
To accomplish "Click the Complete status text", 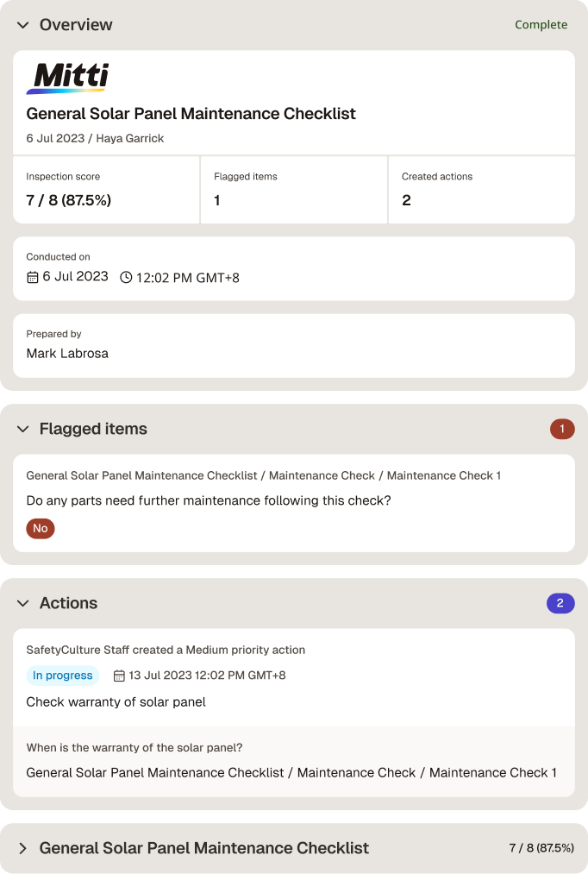I will pos(541,24).
